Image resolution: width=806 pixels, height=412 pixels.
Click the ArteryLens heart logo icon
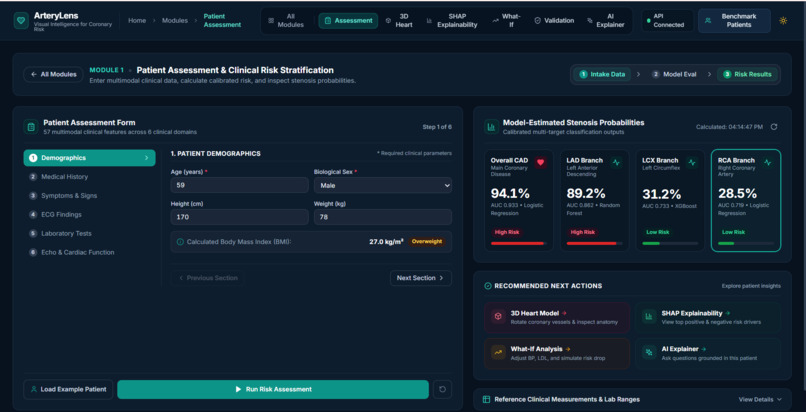coord(21,21)
